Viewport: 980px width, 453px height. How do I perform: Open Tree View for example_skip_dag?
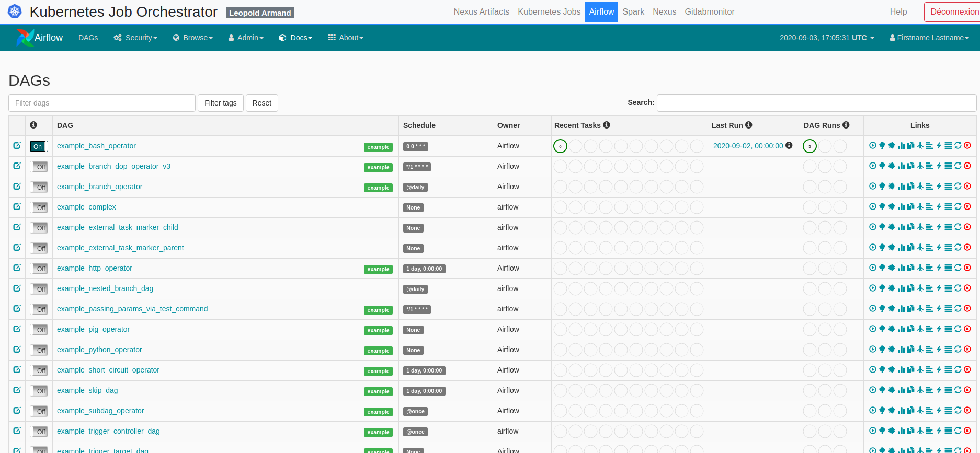point(882,390)
